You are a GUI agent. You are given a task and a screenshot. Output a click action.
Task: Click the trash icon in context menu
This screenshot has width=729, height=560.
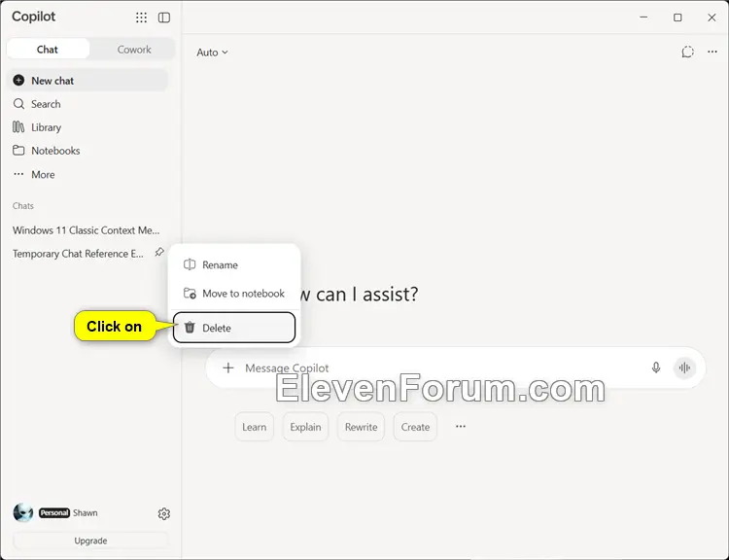(190, 328)
